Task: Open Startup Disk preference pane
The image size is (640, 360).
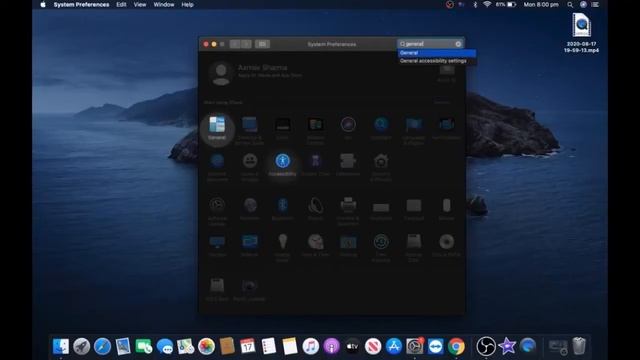Action: (x=413, y=242)
